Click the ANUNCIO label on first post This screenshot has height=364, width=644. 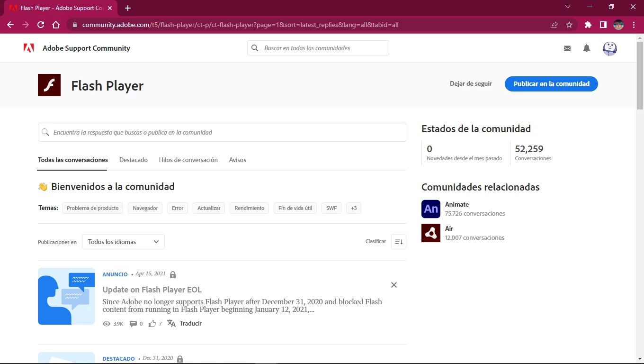coord(115,274)
